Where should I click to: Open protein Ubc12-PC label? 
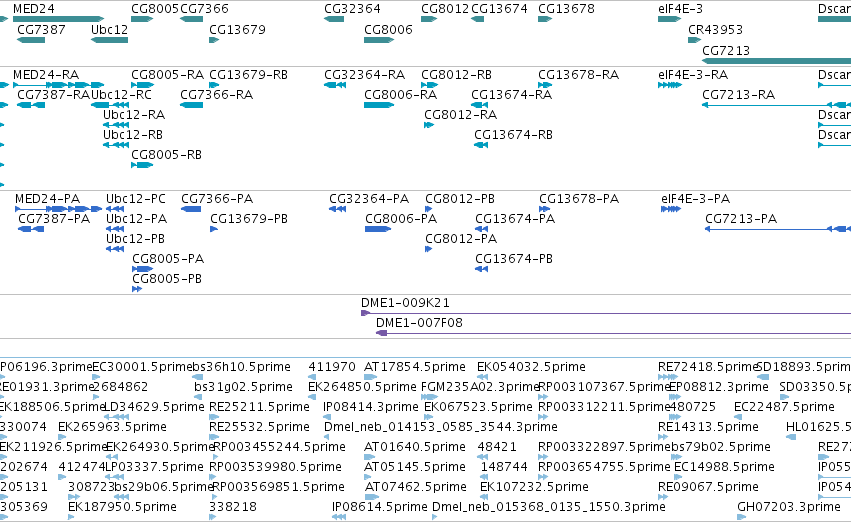pyautogui.click(x=136, y=199)
